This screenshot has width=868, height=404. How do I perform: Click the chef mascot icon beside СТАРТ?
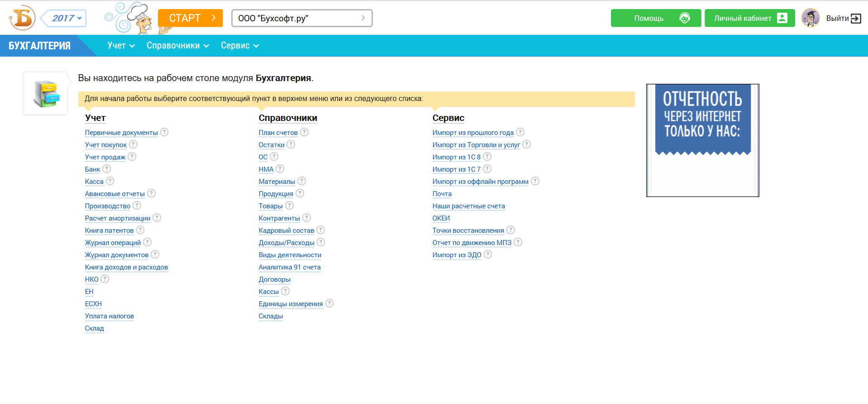click(x=130, y=18)
